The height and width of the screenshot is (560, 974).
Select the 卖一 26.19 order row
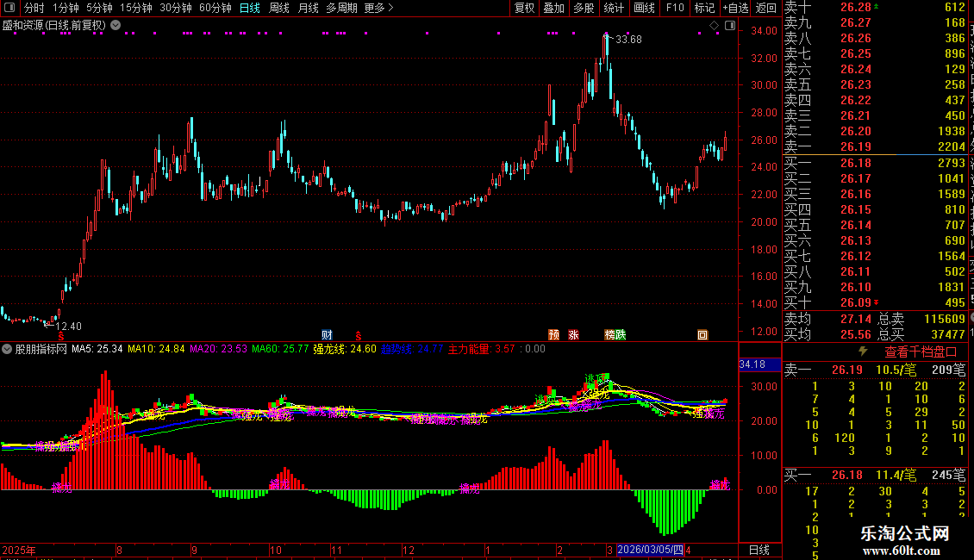(875, 147)
